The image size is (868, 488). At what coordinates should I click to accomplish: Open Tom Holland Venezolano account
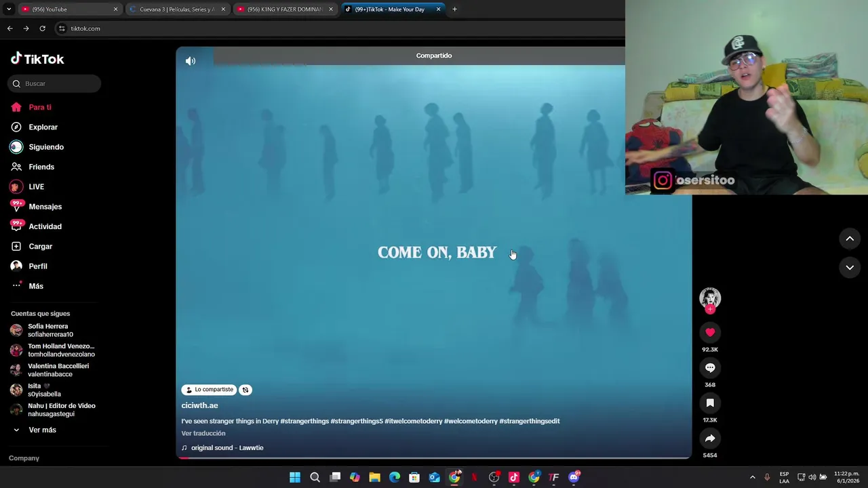tap(53, 350)
